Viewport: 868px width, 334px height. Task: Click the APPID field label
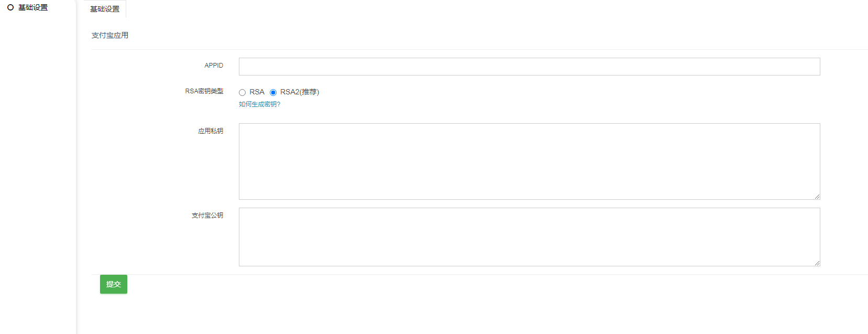214,66
